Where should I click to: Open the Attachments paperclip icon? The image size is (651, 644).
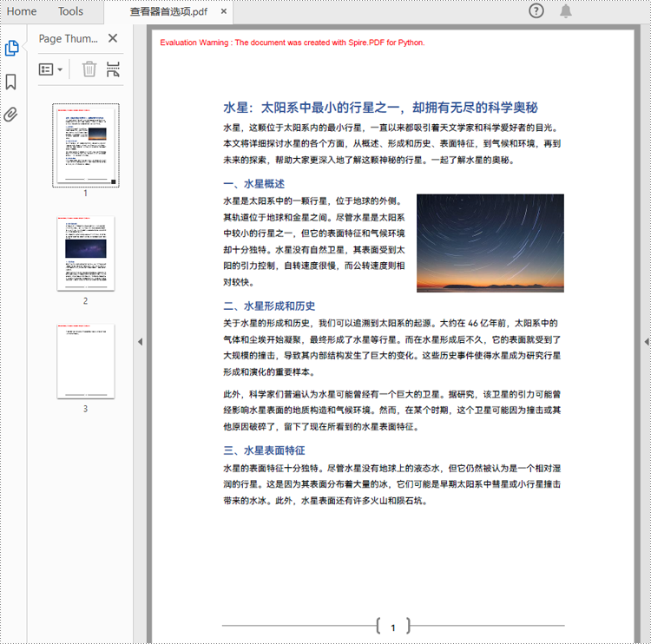10,115
